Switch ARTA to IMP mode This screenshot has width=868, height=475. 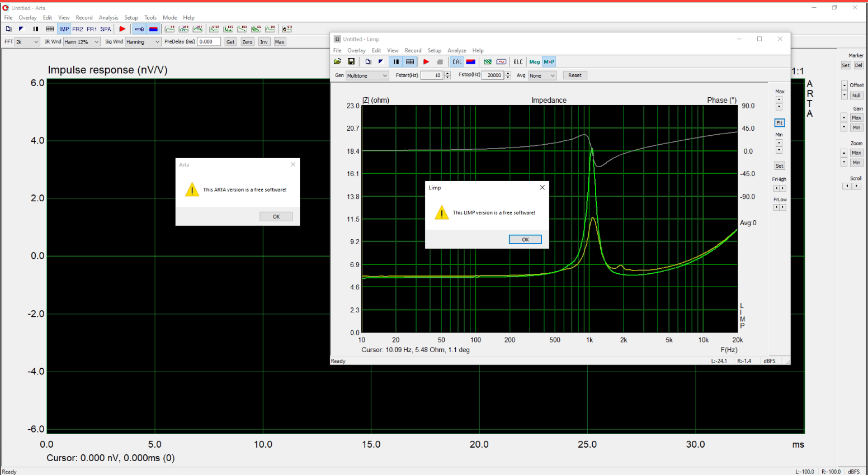point(64,29)
